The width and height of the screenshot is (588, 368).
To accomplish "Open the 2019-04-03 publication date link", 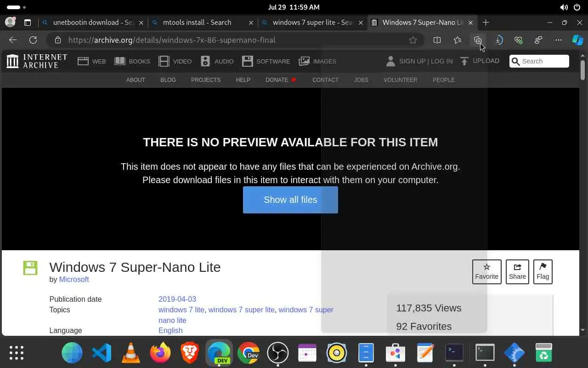I will (x=177, y=299).
